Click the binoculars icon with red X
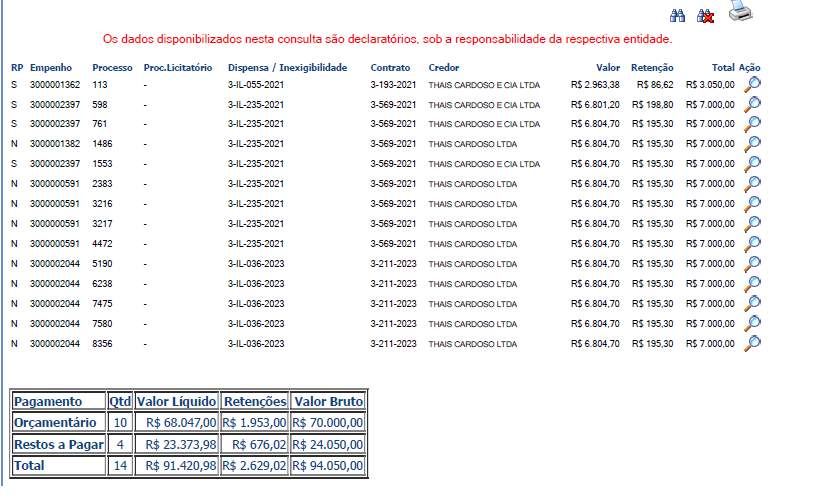Screen dimensions: 817x498 coord(705,16)
